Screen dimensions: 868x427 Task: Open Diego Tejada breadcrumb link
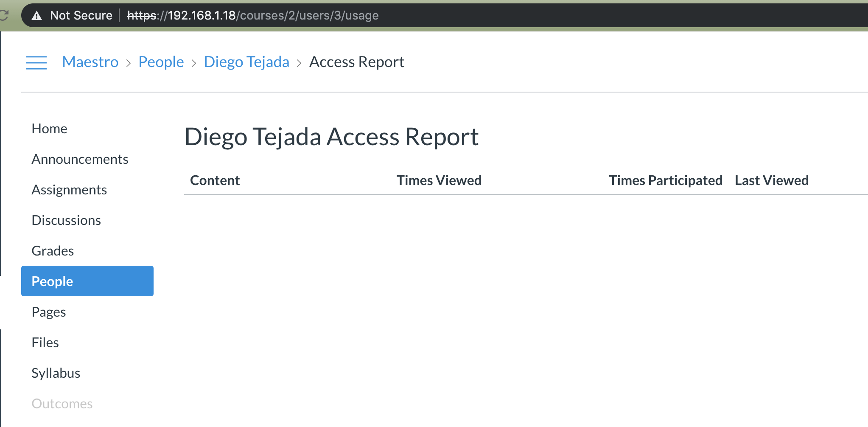[x=246, y=62]
